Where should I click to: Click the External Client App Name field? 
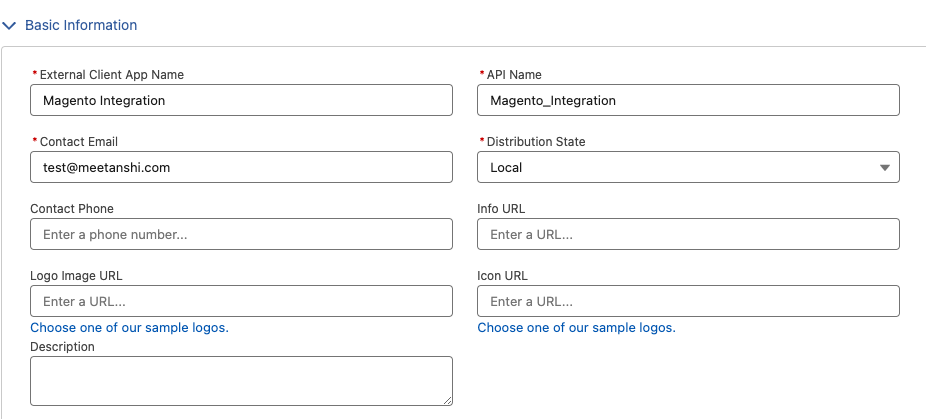click(242, 100)
